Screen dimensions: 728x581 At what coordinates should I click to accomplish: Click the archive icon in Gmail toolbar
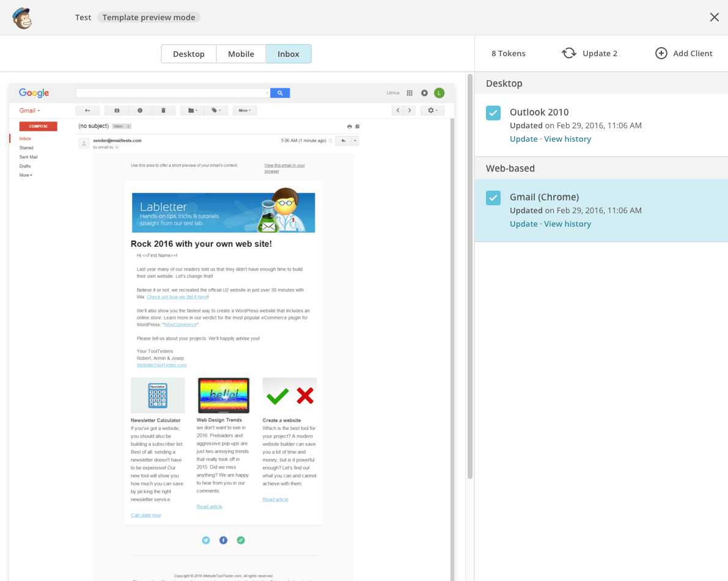(x=117, y=111)
